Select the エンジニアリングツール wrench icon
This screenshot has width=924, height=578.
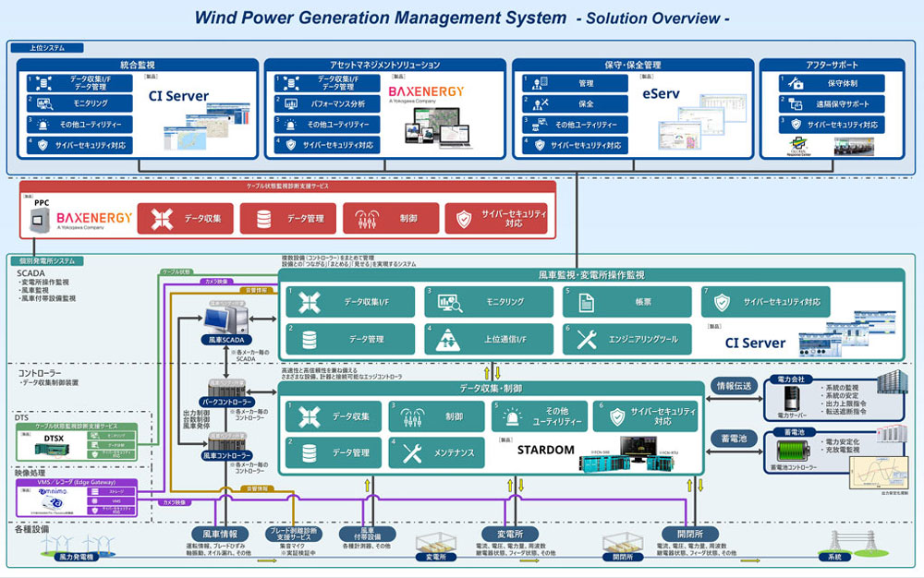[587, 340]
